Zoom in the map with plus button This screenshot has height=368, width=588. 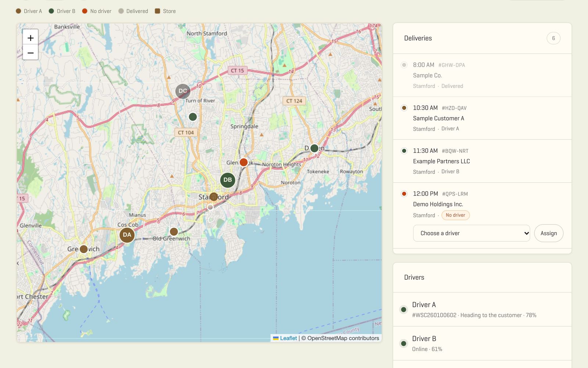pos(31,38)
